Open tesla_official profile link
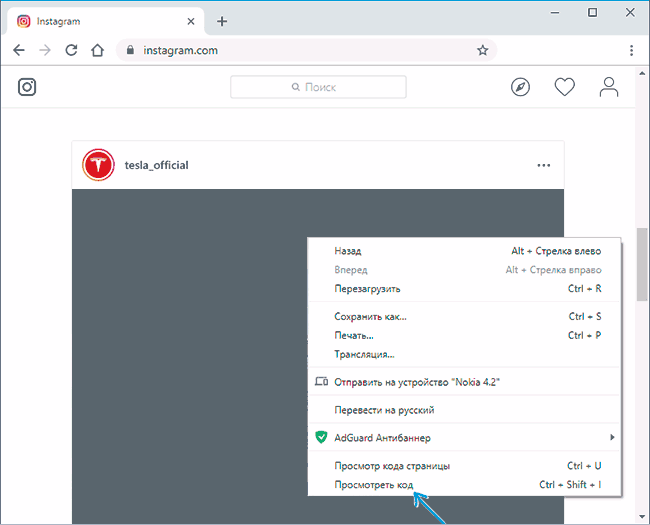 156,165
